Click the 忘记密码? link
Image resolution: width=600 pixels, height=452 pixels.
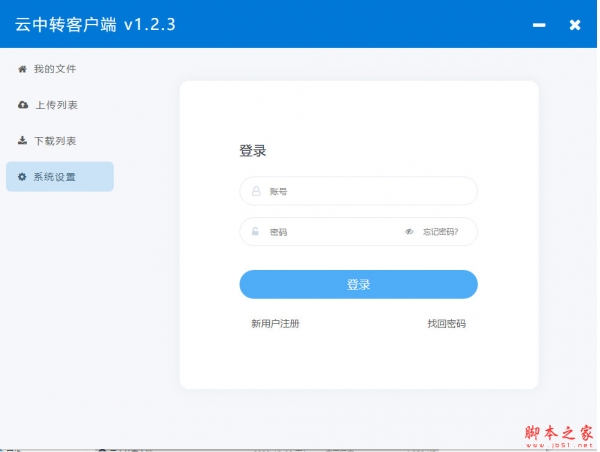coord(440,232)
